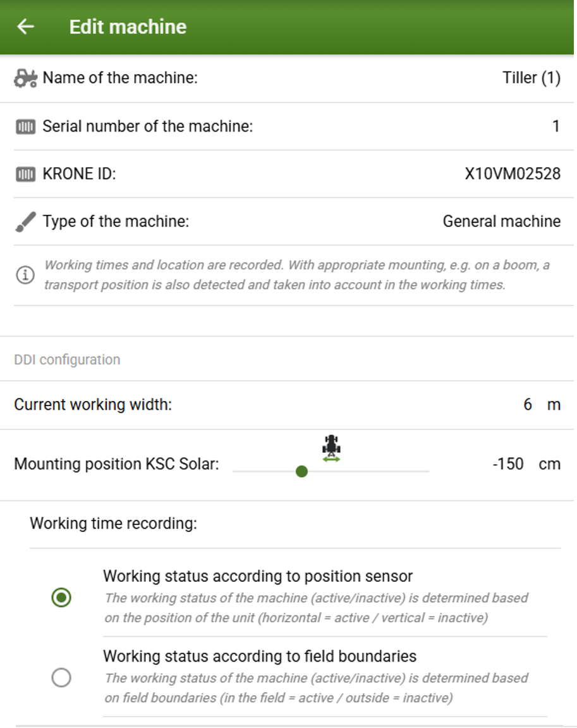The height and width of the screenshot is (728, 577).
Task: Click the Working status according to position sensor label
Action: click(x=258, y=576)
